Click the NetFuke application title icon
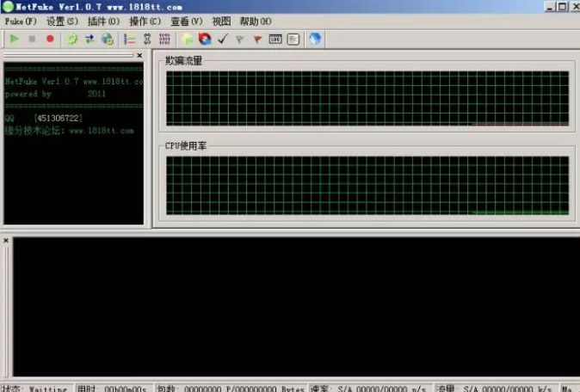 (x=8, y=6)
